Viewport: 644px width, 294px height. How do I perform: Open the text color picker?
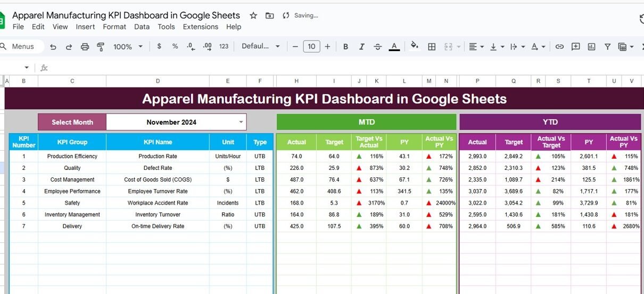(x=394, y=46)
